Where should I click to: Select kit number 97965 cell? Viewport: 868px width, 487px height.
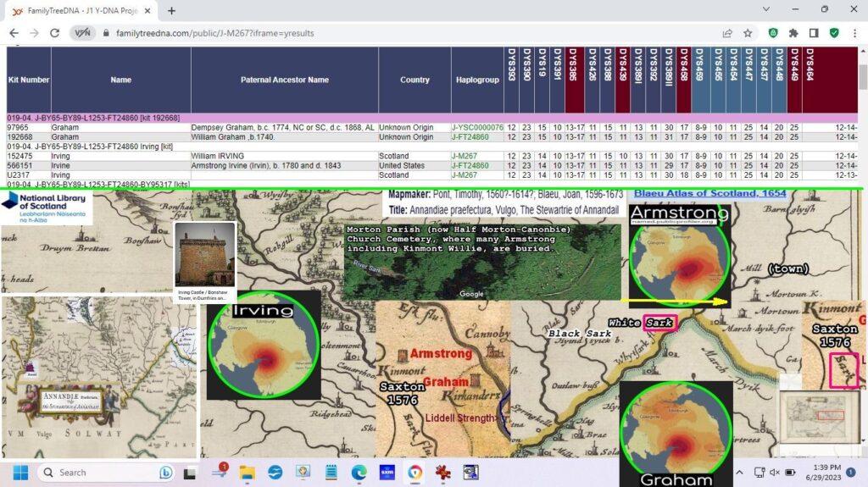[x=29, y=128]
